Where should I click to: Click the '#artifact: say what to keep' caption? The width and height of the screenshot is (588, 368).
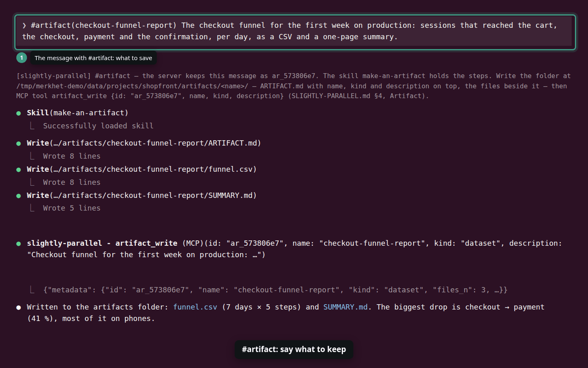click(294, 350)
